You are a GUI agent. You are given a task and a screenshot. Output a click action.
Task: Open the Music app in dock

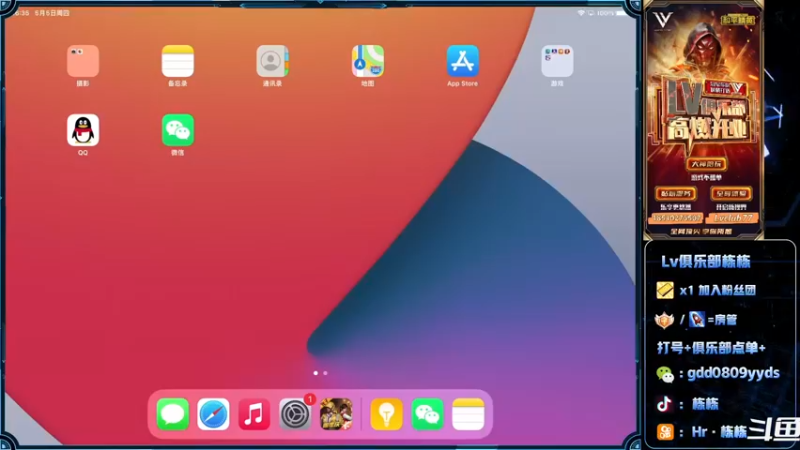click(254, 414)
